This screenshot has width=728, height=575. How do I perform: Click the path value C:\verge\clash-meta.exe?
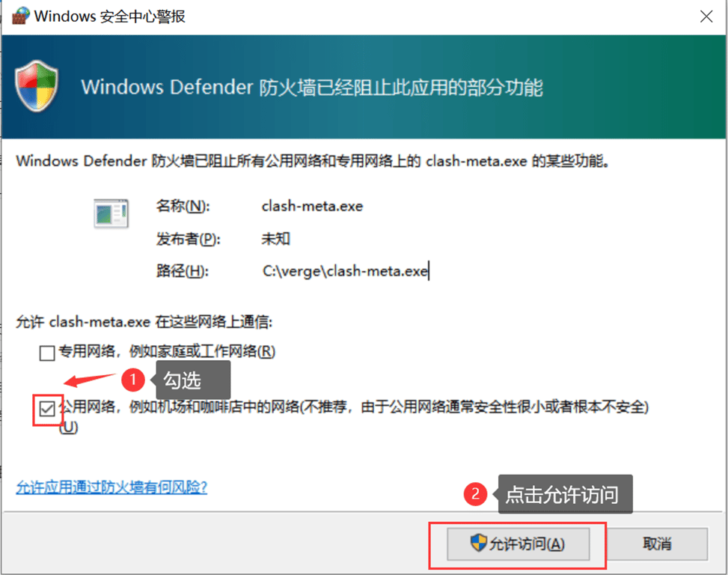[345, 272]
